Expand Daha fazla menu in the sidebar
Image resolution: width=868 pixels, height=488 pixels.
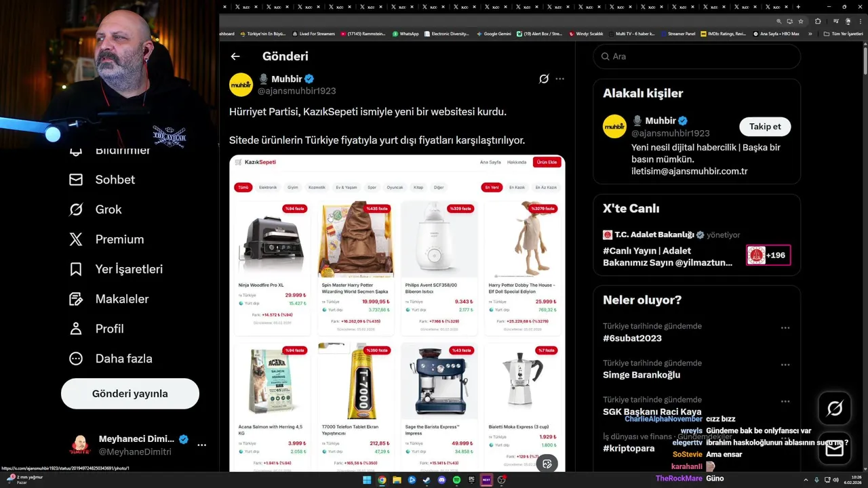(x=111, y=359)
